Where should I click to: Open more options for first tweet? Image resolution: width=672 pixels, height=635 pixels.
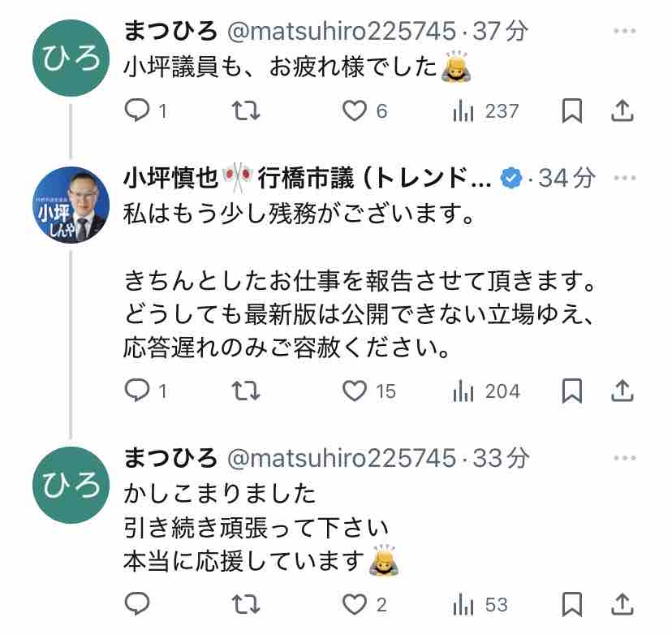pyautogui.click(x=624, y=31)
